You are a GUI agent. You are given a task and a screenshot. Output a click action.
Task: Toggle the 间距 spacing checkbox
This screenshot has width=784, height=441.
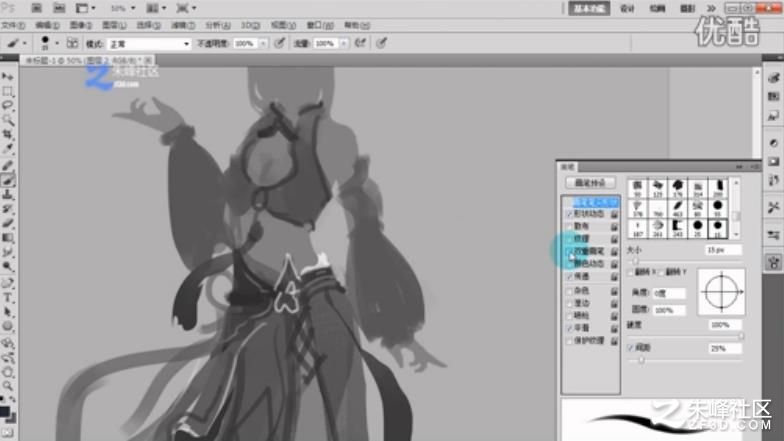[630, 348]
